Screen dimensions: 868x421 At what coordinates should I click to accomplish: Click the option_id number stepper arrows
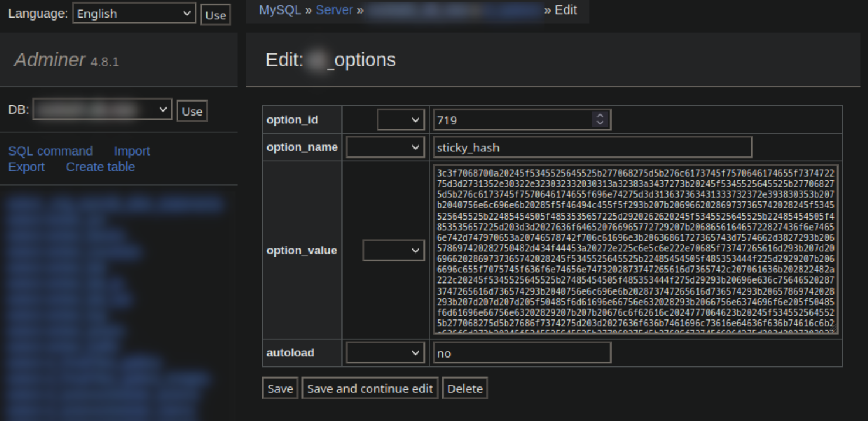point(599,120)
